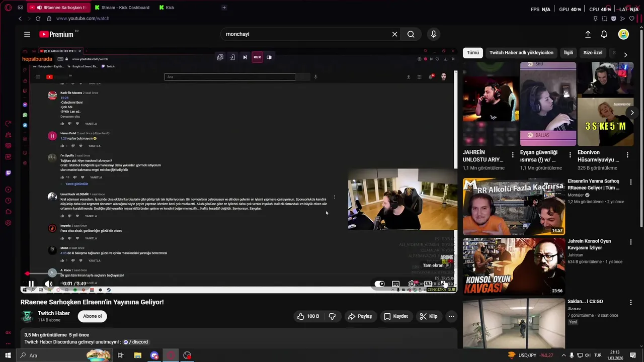Open the Opera pinboards pin icon

click(596, 19)
